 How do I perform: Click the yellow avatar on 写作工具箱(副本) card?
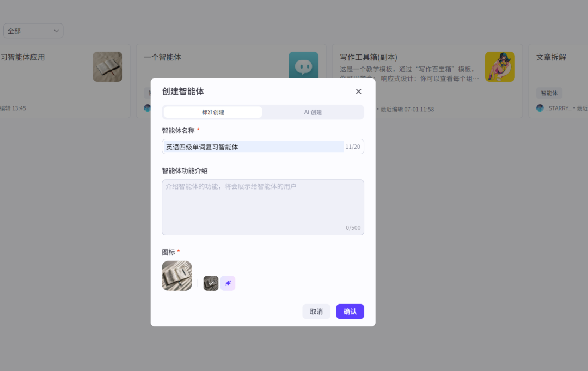point(500,66)
